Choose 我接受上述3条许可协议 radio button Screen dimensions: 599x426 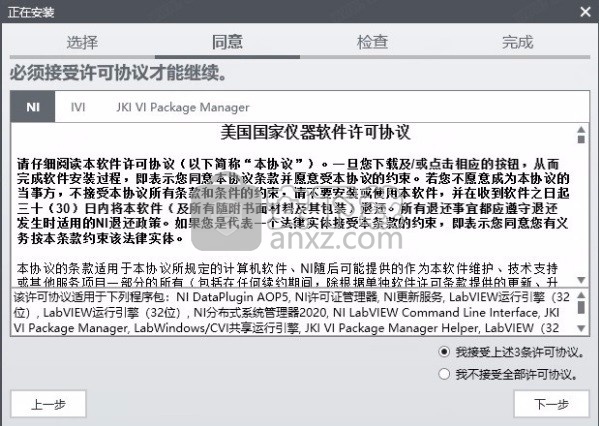pyautogui.click(x=444, y=351)
